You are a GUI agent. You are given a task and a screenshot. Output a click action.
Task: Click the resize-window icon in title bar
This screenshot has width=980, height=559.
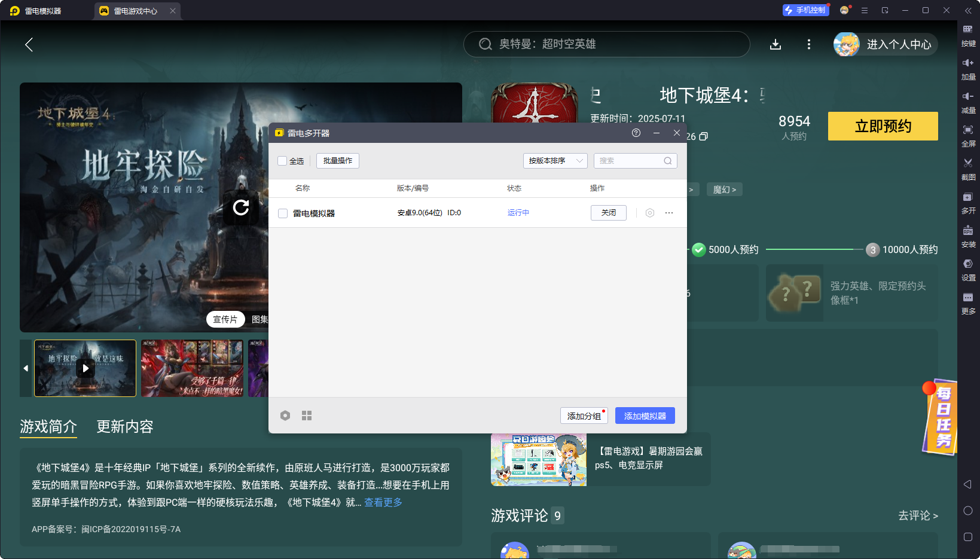point(885,10)
